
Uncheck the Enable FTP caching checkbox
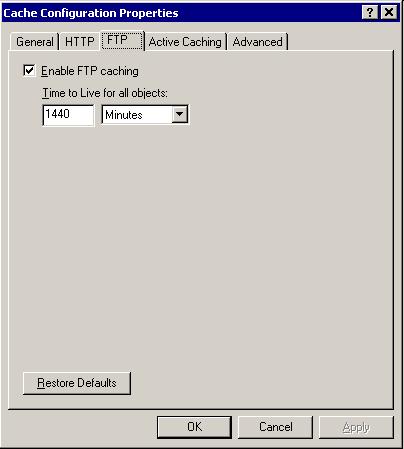(29, 71)
